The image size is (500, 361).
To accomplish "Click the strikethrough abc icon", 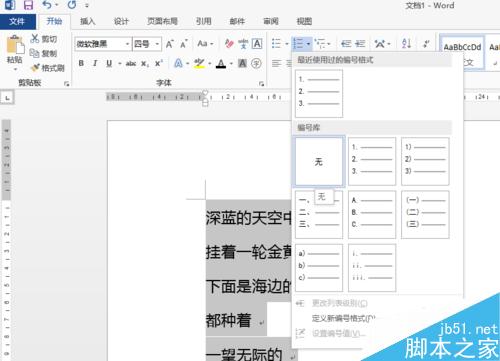I will pyautogui.click(x=131, y=63).
